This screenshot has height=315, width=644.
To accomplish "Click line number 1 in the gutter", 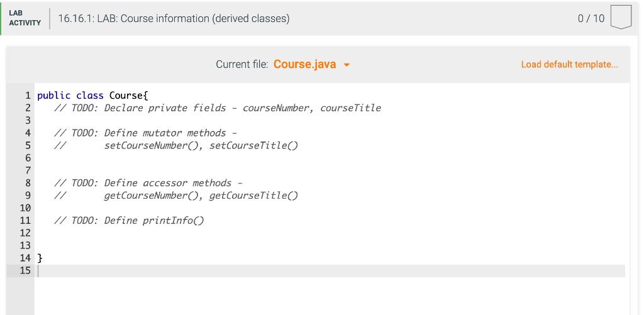I will pos(28,96).
